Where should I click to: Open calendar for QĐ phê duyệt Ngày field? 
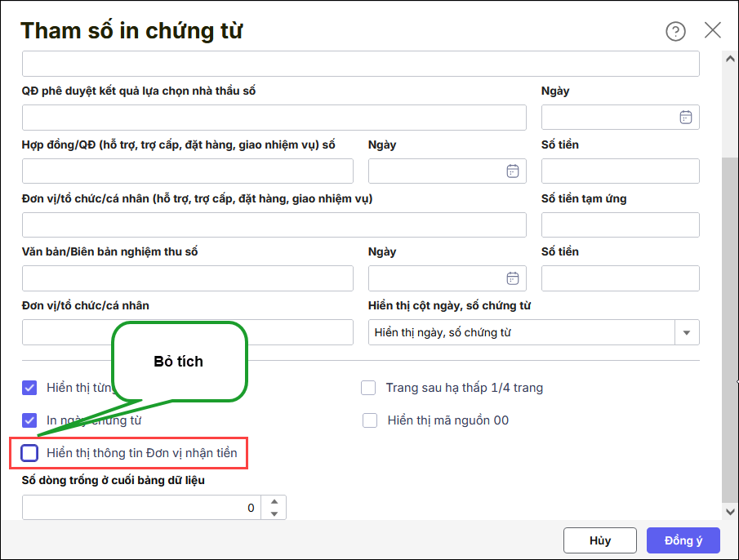[686, 117]
